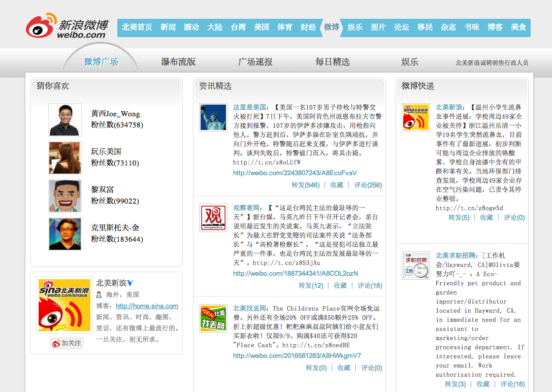Click 评论(0) on the 温州 post

514,218
